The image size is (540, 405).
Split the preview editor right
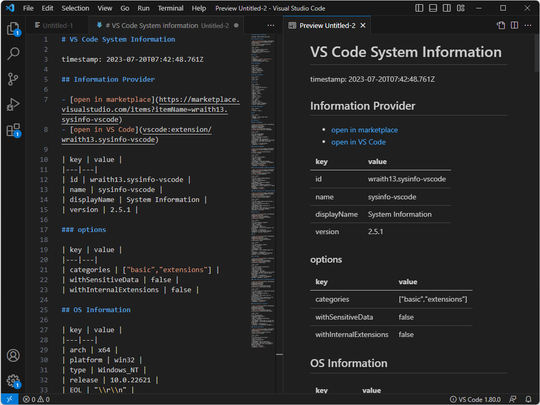[x=515, y=25]
